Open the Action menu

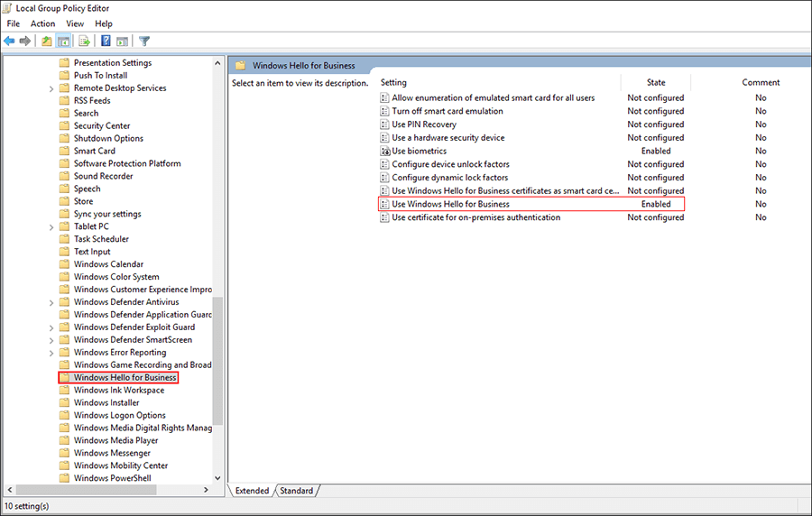(x=43, y=23)
